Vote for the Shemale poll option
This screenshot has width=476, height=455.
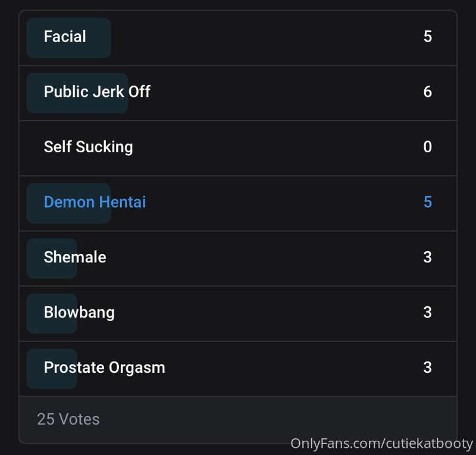pyautogui.click(x=237, y=259)
